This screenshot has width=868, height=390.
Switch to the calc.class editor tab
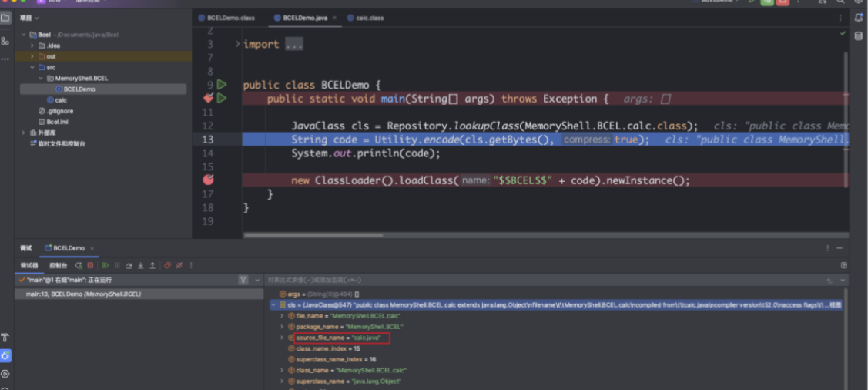coord(365,18)
